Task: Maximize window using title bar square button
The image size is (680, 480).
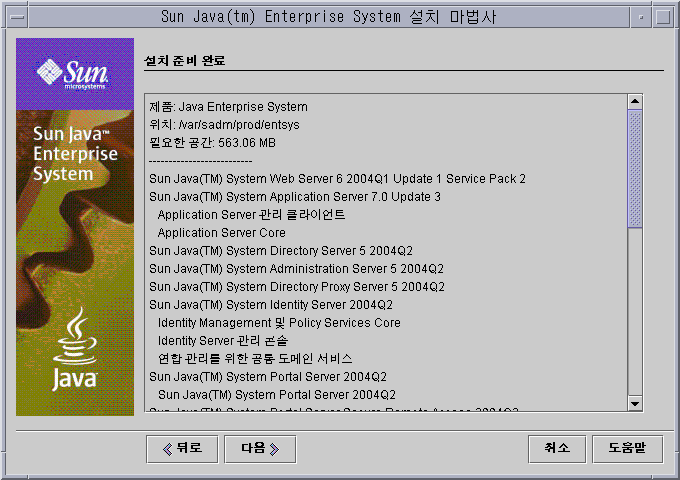Action: pyautogui.click(x=664, y=17)
